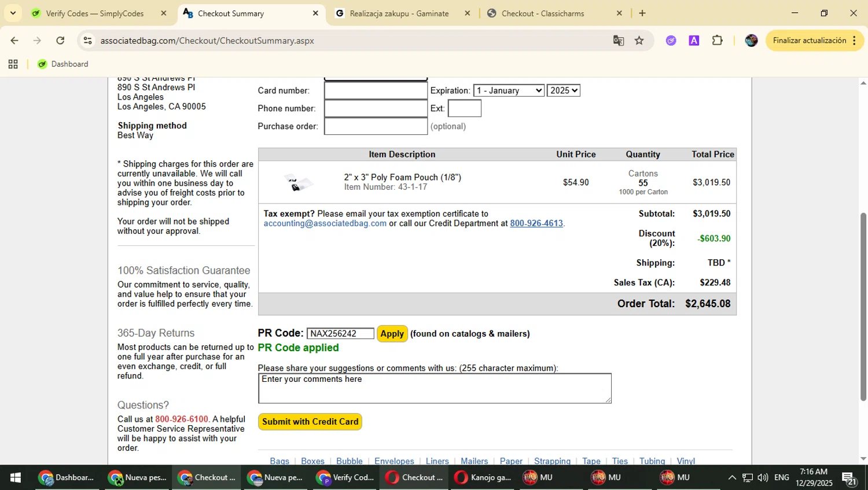The image size is (868, 490).
Task: Focus the PR Code input field
Action: click(x=340, y=334)
